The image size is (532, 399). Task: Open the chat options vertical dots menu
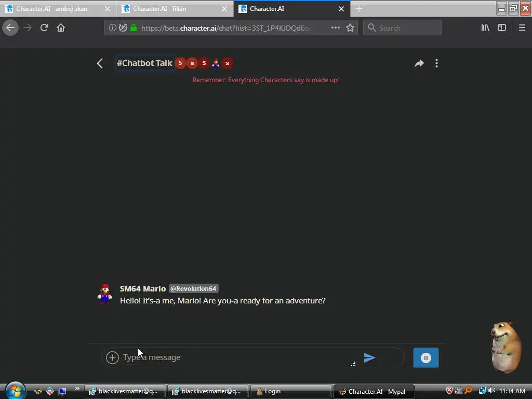point(436,63)
